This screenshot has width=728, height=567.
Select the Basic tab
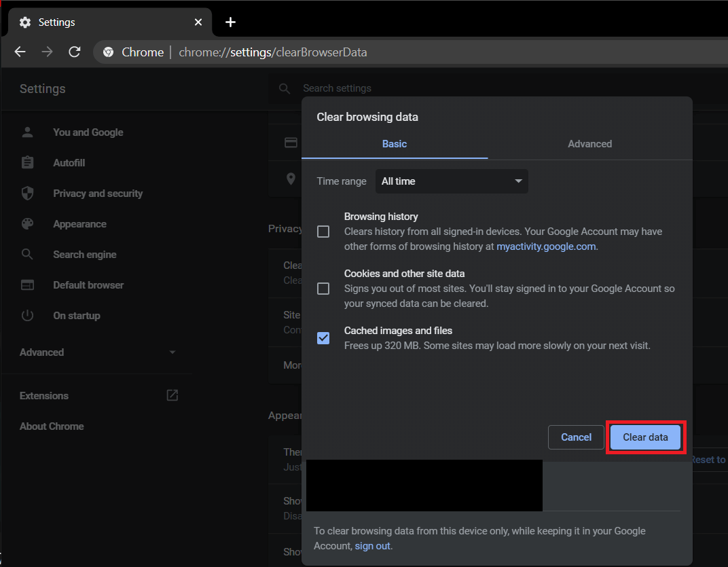pyautogui.click(x=395, y=144)
